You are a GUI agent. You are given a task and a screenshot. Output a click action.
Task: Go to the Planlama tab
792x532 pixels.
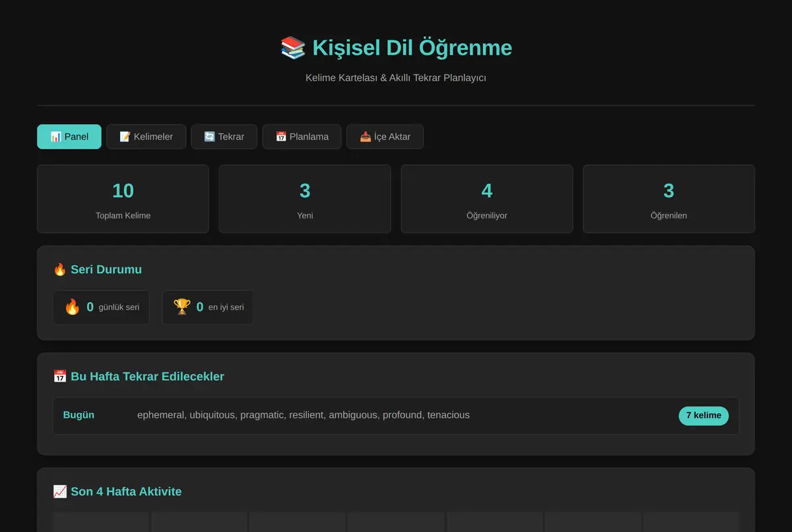(x=302, y=137)
